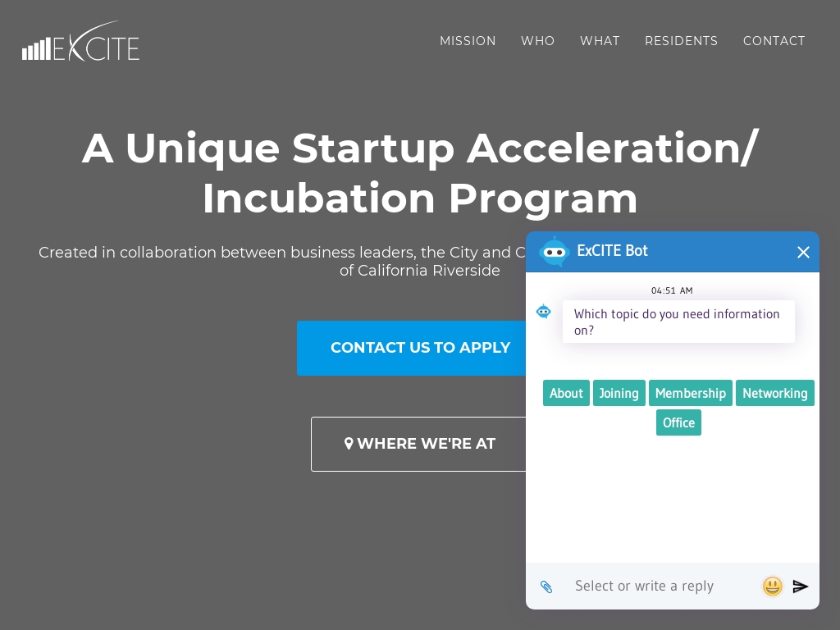Image resolution: width=840 pixels, height=630 pixels.
Task: Click the ExCITE Bot avatar in chat header
Action: (554, 251)
